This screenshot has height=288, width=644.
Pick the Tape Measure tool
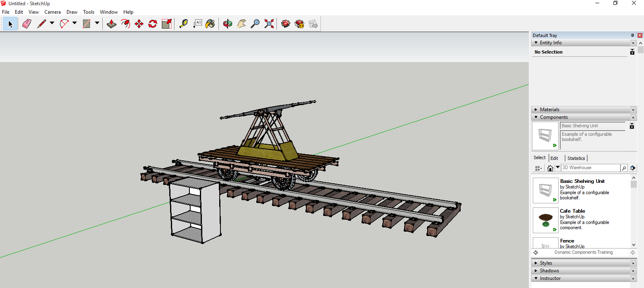tap(183, 24)
